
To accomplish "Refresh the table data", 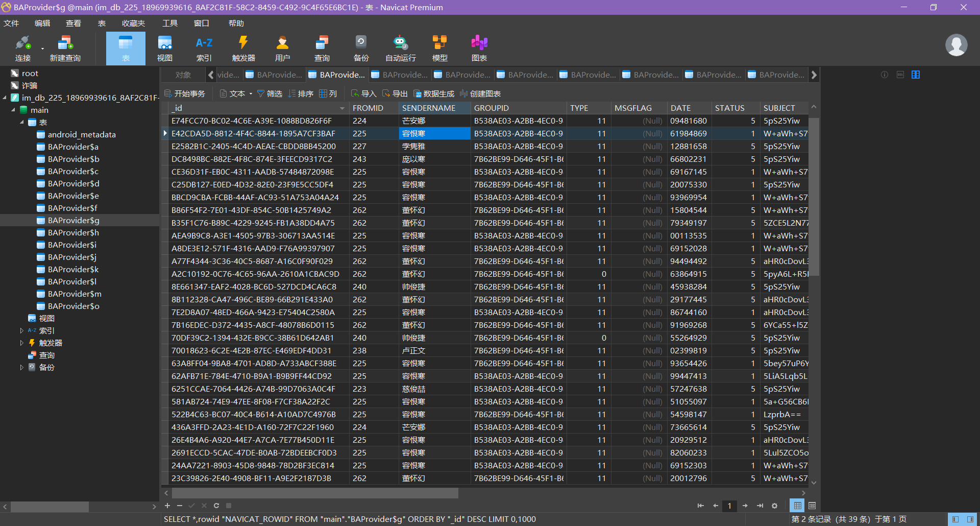I will pos(216,506).
